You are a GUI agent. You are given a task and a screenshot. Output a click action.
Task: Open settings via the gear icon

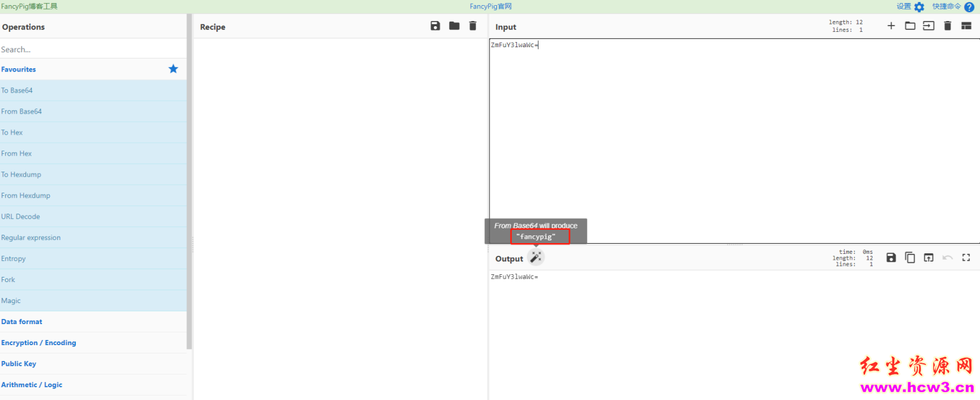point(919,7)
